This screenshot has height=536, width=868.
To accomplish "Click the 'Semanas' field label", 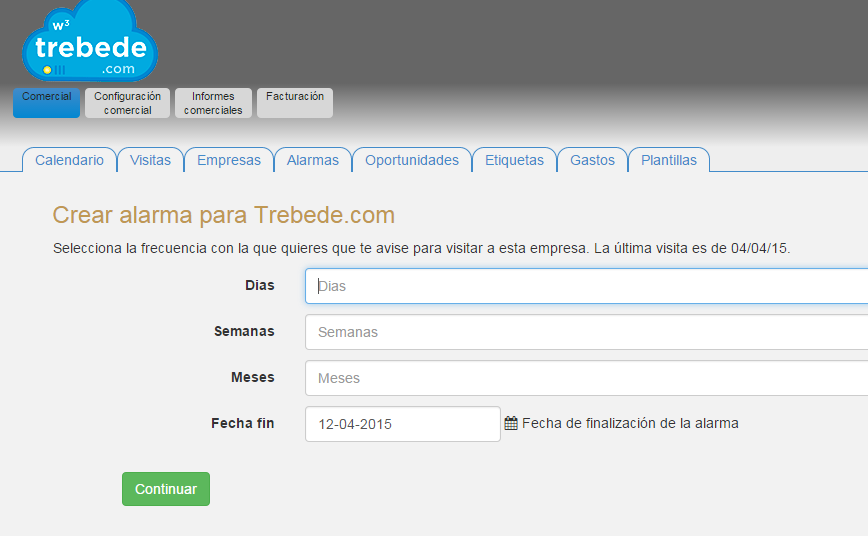I will pyautogui.click(x=244, y=331).
